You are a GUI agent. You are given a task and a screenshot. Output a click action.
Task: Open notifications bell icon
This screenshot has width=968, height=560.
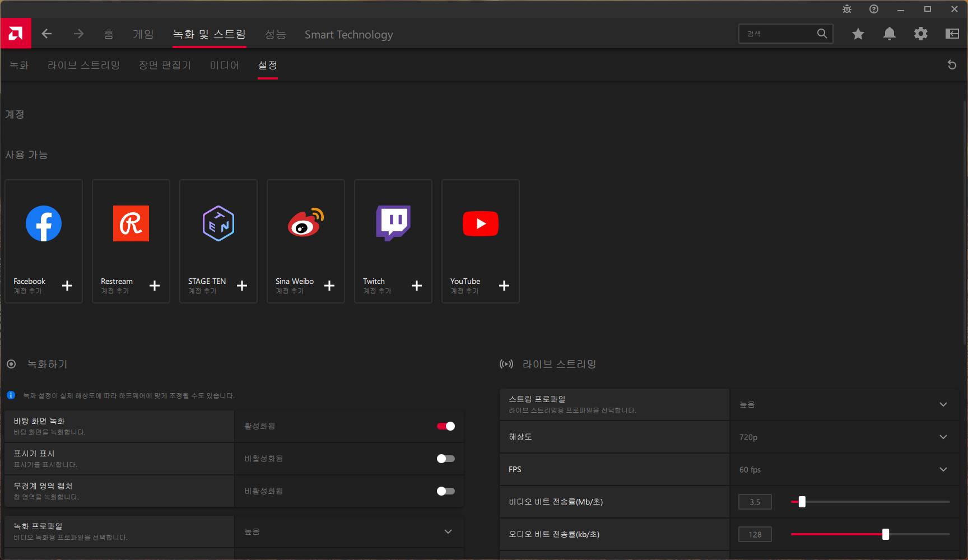pos(889,34)
